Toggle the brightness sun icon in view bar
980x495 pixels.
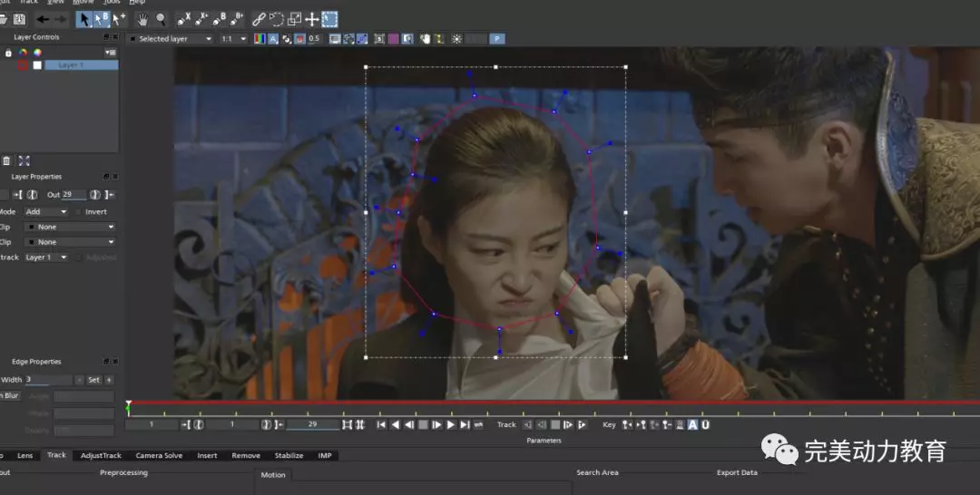click(456, 39)
